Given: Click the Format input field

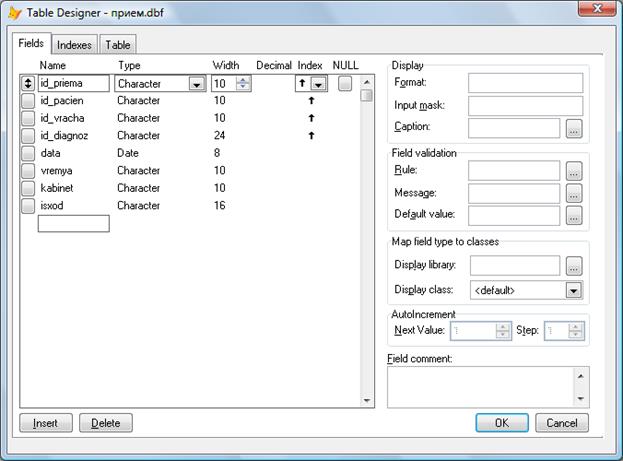Looking at the screenshot, I should click(x=525, y=82).
